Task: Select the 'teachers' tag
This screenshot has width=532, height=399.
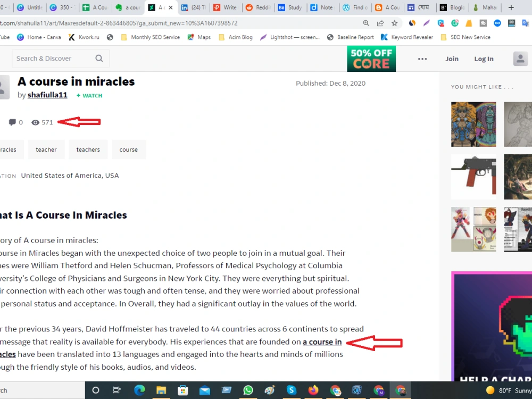Action: point(88,149)
